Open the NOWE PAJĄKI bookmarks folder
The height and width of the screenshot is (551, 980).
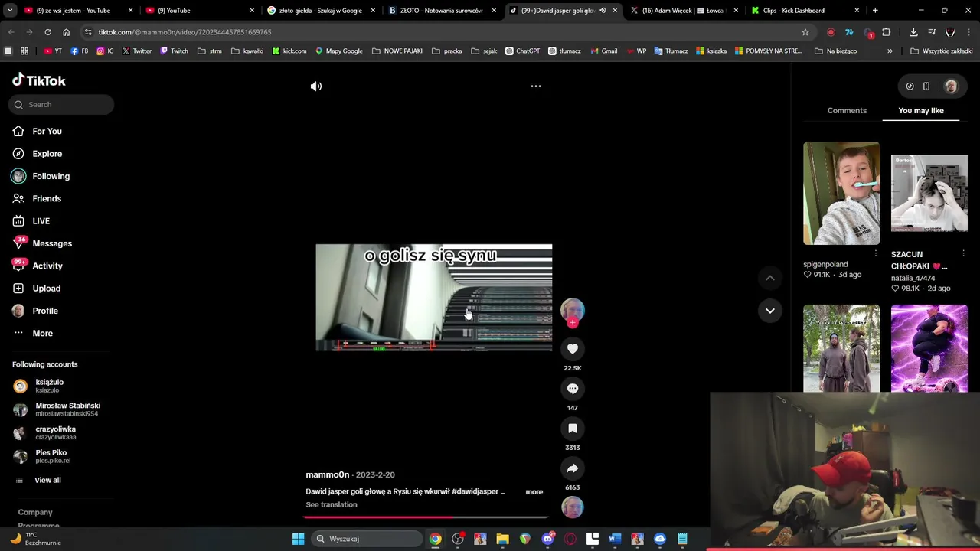(x=397, y=51)
